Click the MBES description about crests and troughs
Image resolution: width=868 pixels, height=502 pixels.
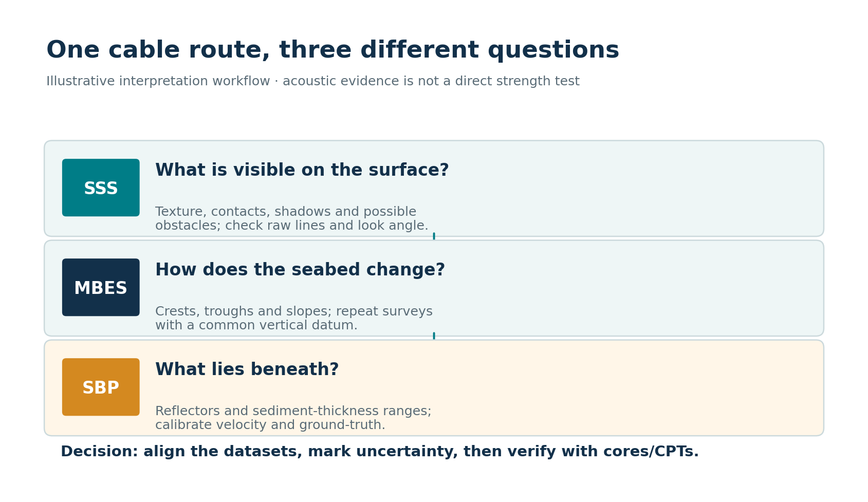(294, 319)
